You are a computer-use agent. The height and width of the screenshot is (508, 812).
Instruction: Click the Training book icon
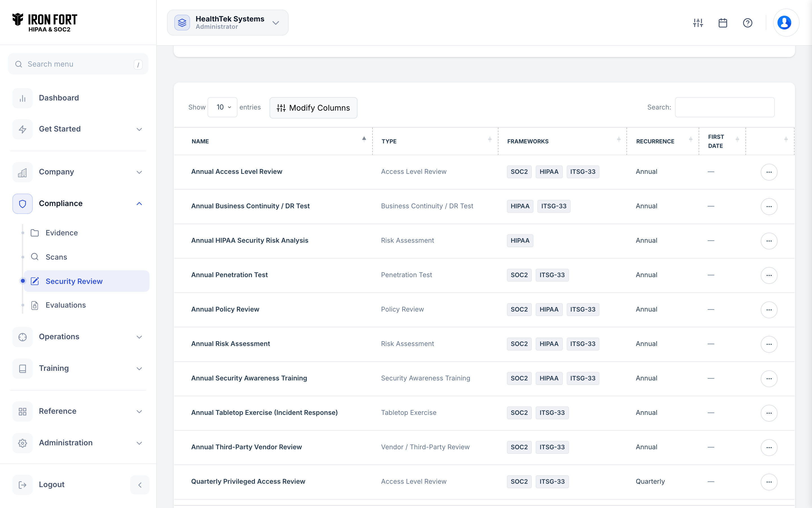23,368
